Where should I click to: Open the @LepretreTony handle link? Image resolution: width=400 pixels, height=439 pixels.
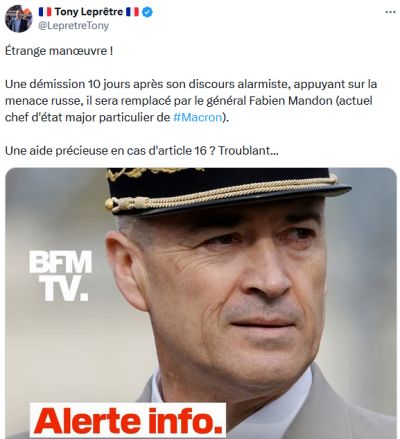coord(73,26)
